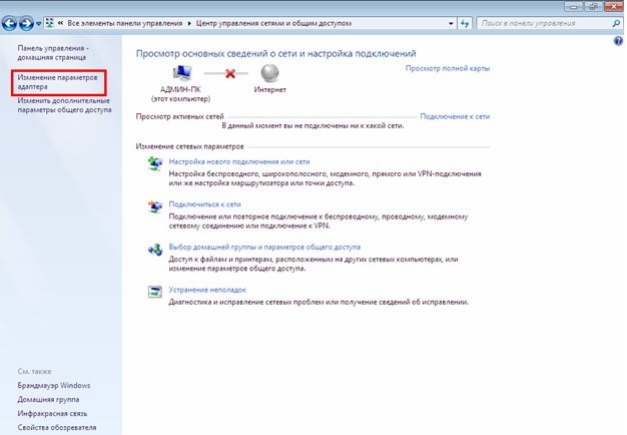Open 'Выбор домашней группы и параметров общего доступа'
627x435 pixels.
point(264,247)
